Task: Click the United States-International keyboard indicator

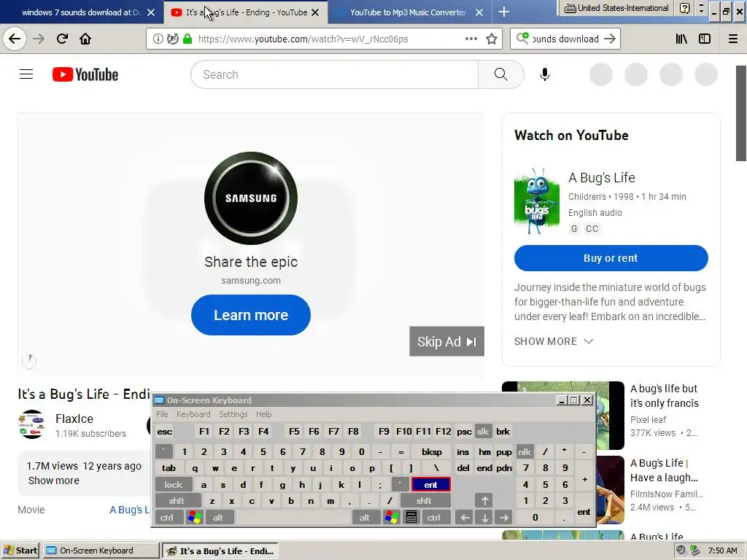Action: (x=616, y=8)
